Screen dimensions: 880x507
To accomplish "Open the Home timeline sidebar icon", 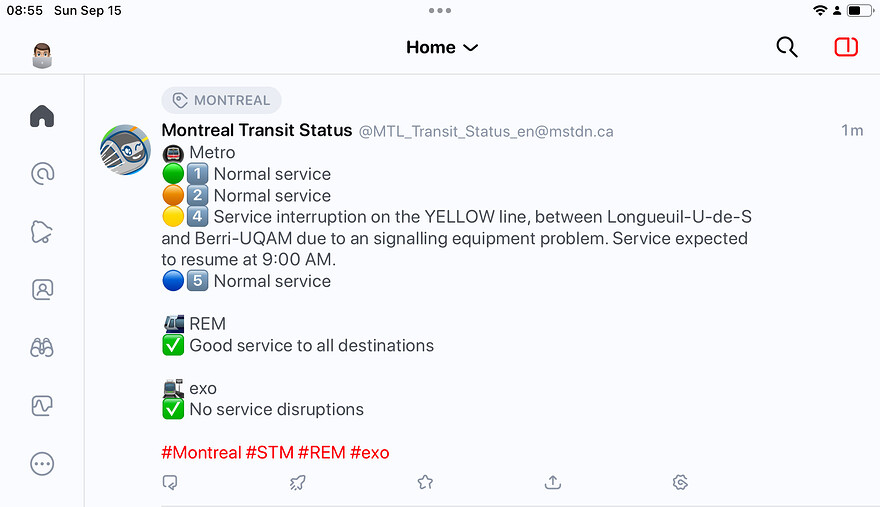I will click(42, 116).
